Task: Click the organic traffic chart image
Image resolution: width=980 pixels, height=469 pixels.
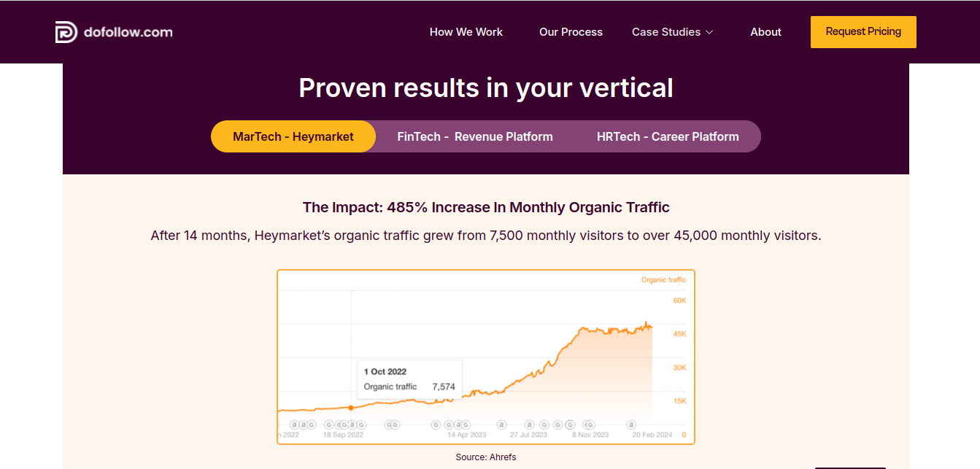Action: (486, 357)
